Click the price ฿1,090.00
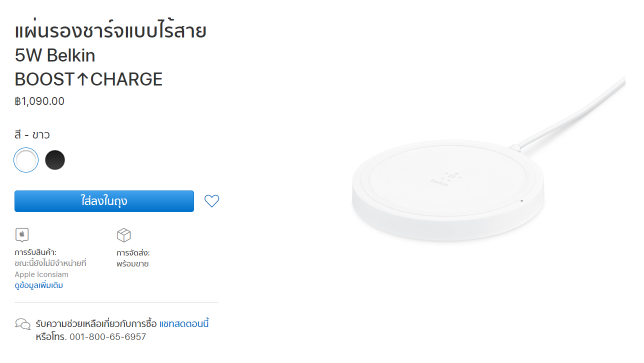This screenshot has width=644, height=363. point(39,101)
